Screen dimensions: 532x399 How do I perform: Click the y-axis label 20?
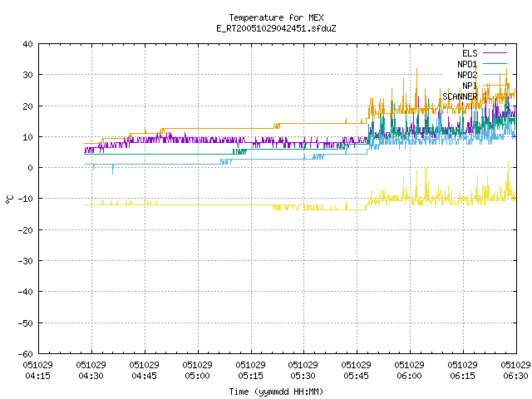pyautogui.click(x=27, y=106)
